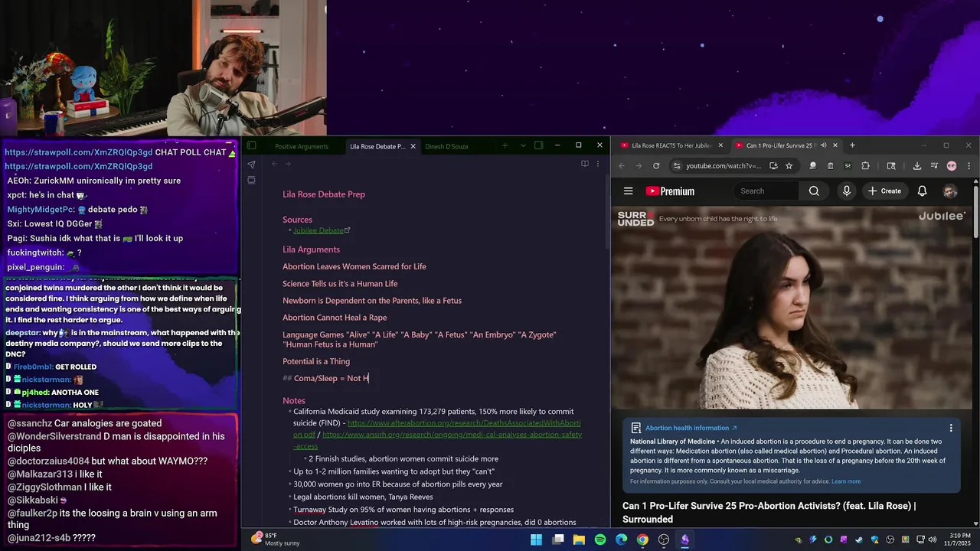Open Windows Start menu

click(x=537, y=540)
